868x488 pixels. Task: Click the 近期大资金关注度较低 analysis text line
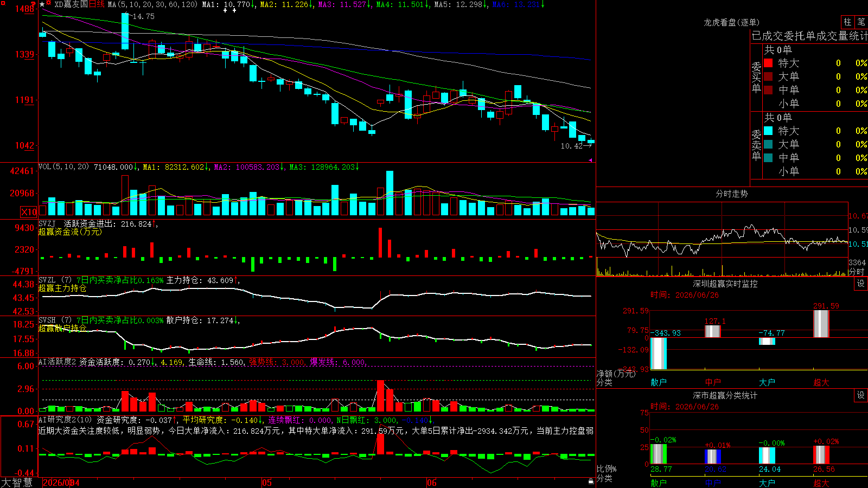pos(316,431)
